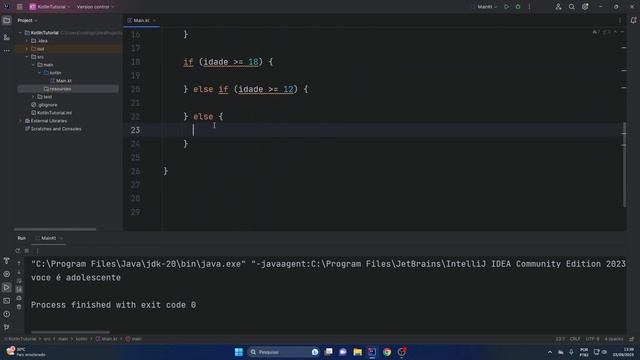Toggle scroll to end of console
Viewport: 640px width, 360px height.
[x=19, y=289]
